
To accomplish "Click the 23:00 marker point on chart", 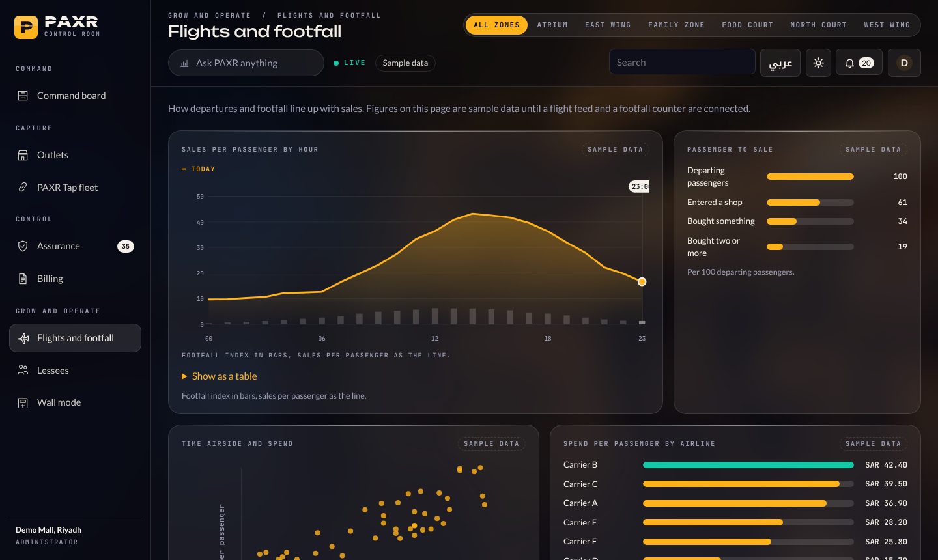I will point(642,282).
